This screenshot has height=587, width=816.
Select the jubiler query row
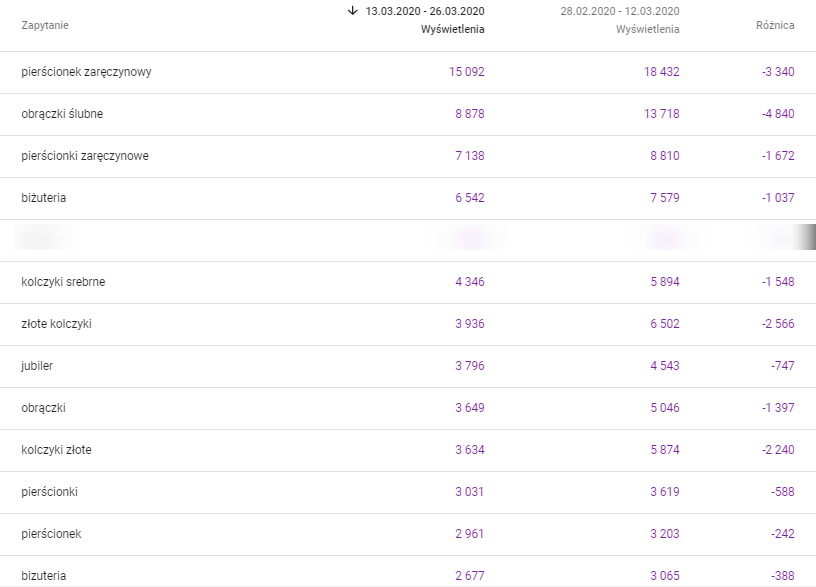click(408, 366)
